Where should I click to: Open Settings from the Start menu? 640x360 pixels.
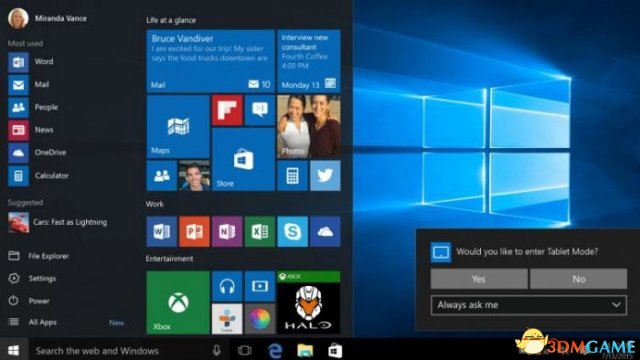(x=32, y=278)
